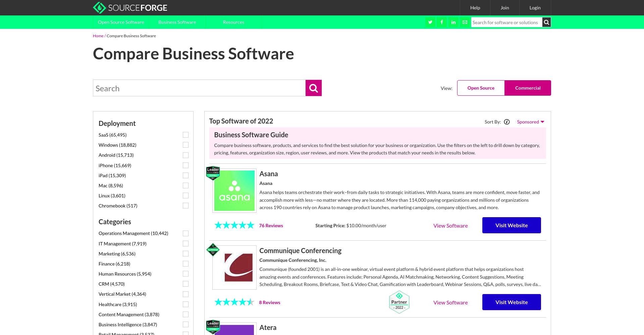This screenshot has width=644, height=335.
Task: Open Communique's 8 Reviews link
Action: click(x=270, y=302)
